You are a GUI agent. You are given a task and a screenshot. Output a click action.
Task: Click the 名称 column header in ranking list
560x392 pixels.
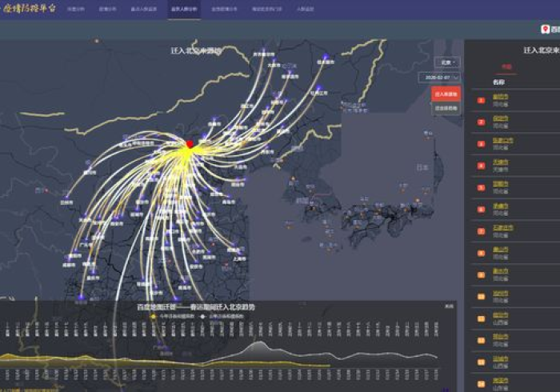498,82
